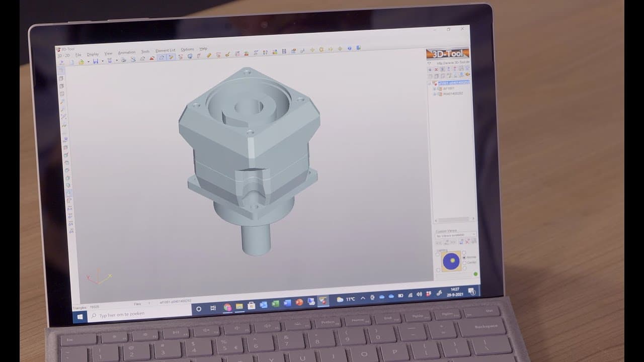Click the print icon in toolbar
The height and width of the screenshot is (362, 644).
tap(123, 60)
